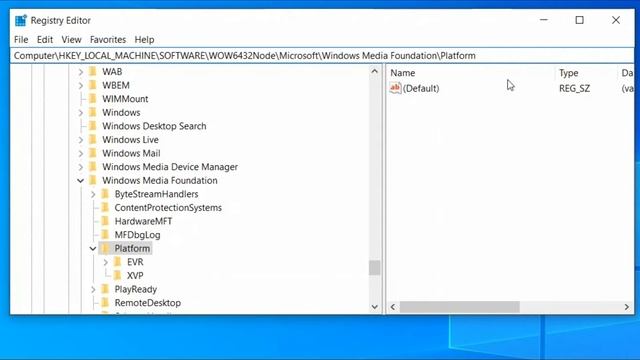The image size is (640, 360).
Task: Click the MFDbgLog folder icon
Action: tap(105, 235)
